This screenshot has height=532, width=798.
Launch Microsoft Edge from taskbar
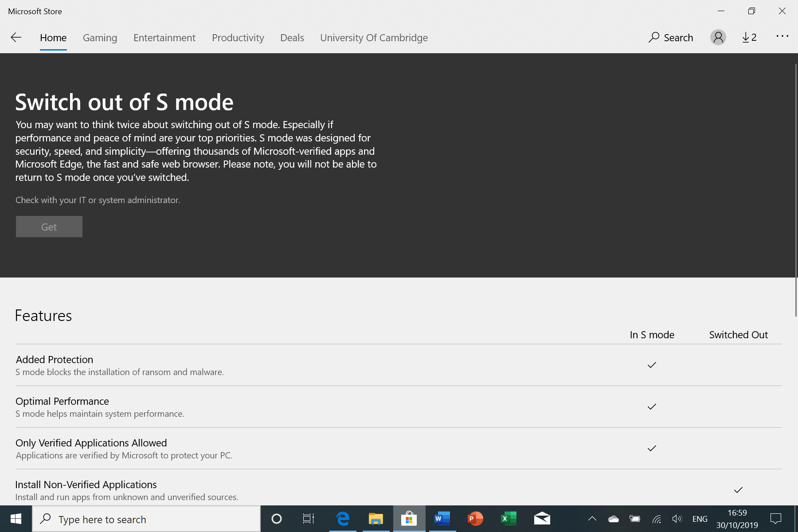click(x=343, y=519)
